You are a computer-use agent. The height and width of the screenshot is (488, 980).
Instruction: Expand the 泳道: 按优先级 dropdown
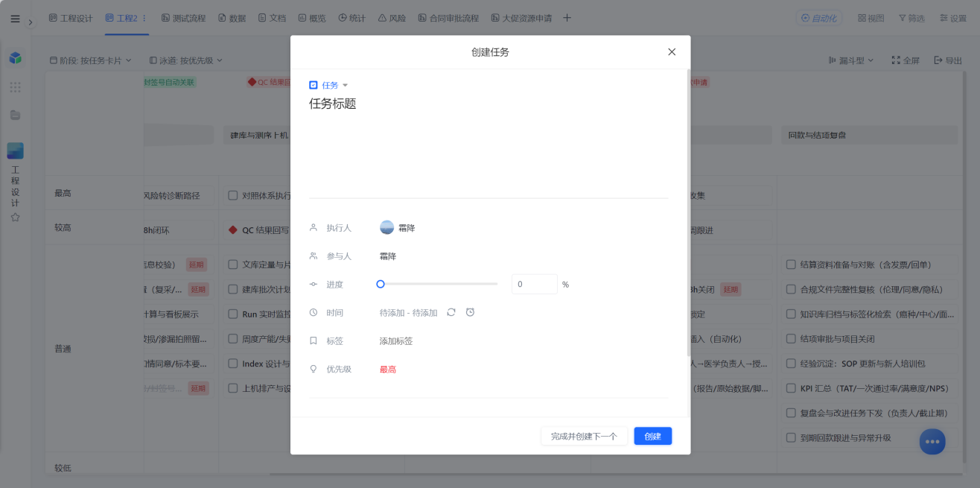coord(186,60)
